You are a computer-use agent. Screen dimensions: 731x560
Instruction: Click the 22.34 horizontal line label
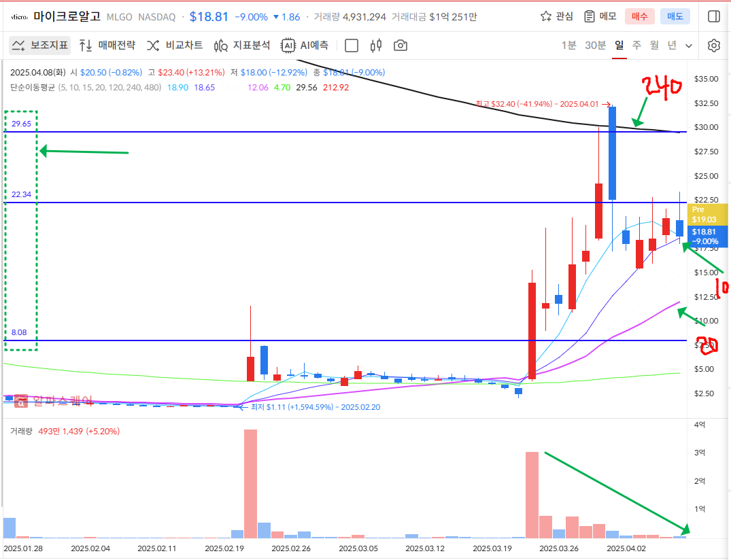[x=22, y=195]
